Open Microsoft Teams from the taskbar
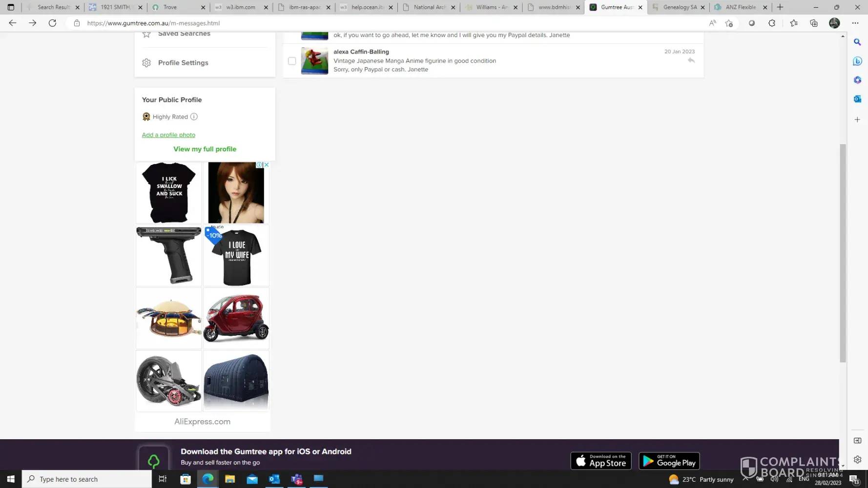Screen dimensions: 868x488 coord(297,479)
